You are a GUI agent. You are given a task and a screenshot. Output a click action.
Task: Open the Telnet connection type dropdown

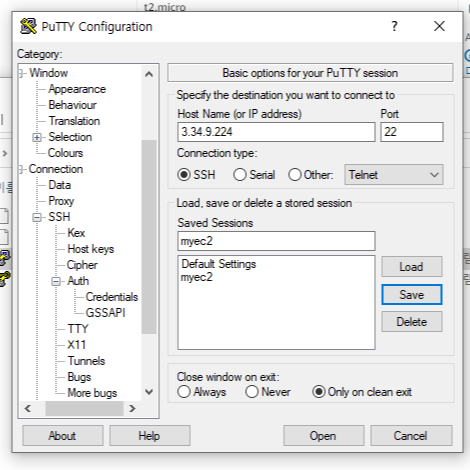pyautogui.click(x=394, y=174)
